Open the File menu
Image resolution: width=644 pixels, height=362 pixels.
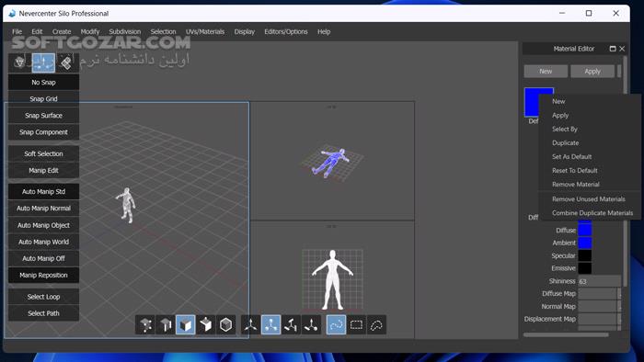(17, 31)
